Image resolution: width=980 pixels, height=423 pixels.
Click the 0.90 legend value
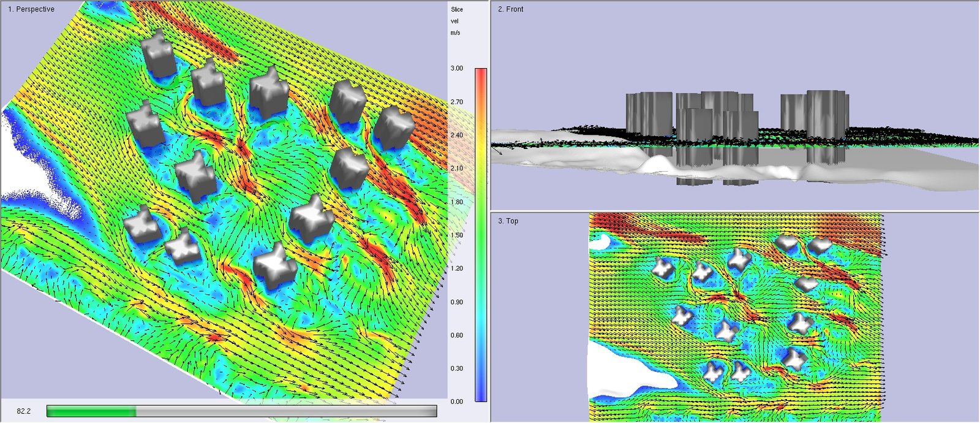coord(457,302)
